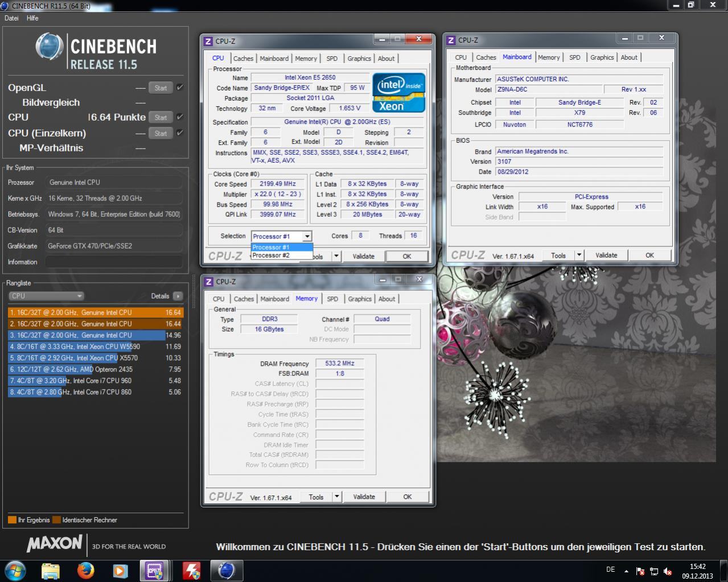Choose Processor #2 from the dropdown list
This screenshot has height=582, width=728.
(x=282, y=255)
